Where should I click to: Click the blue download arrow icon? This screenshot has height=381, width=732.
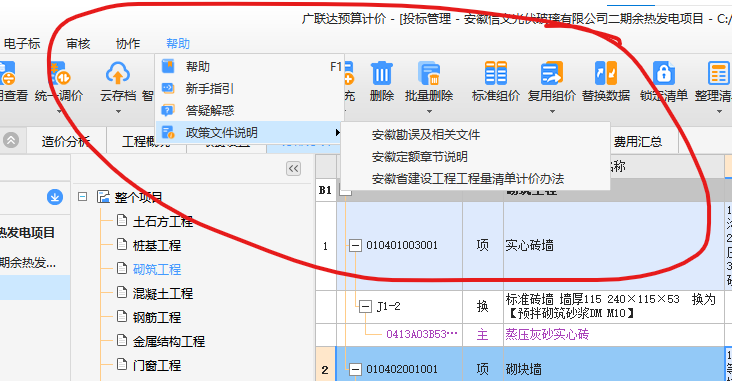point(55,197)
